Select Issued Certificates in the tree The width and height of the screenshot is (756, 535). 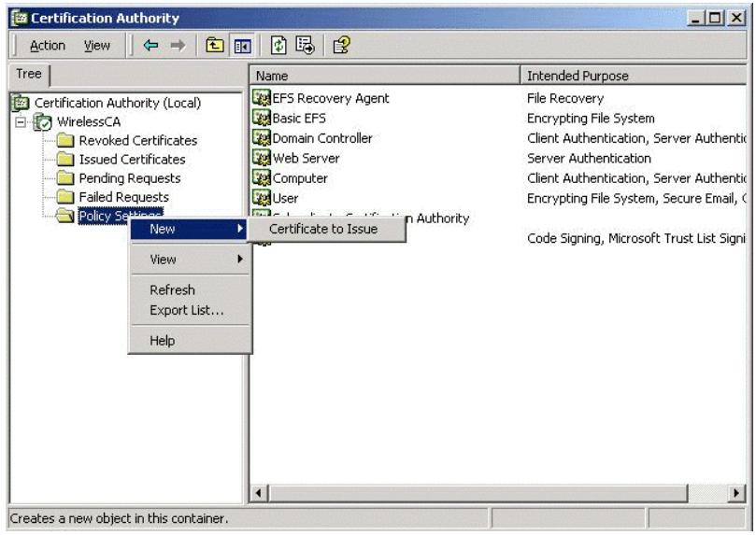132,160
